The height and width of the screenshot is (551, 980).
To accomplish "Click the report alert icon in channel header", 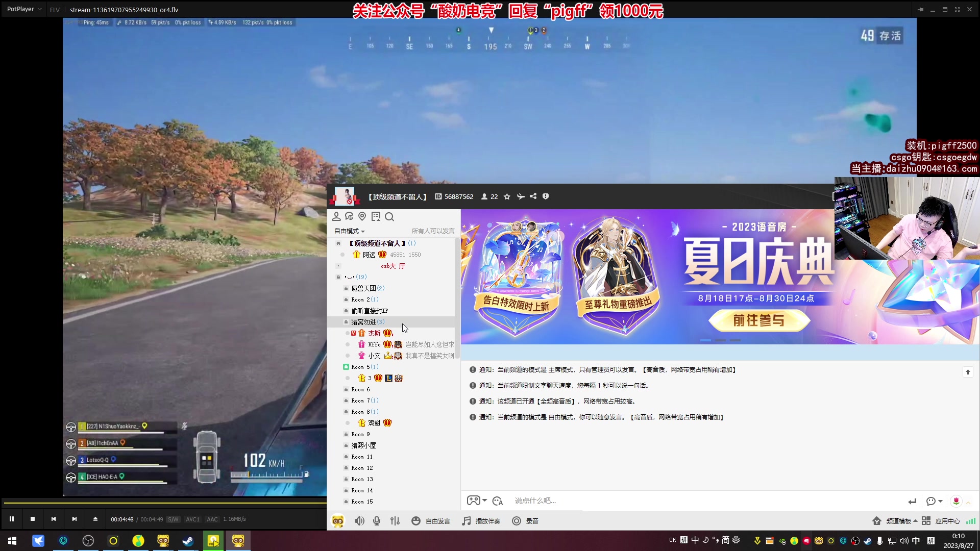I will [x=546, y=196].
